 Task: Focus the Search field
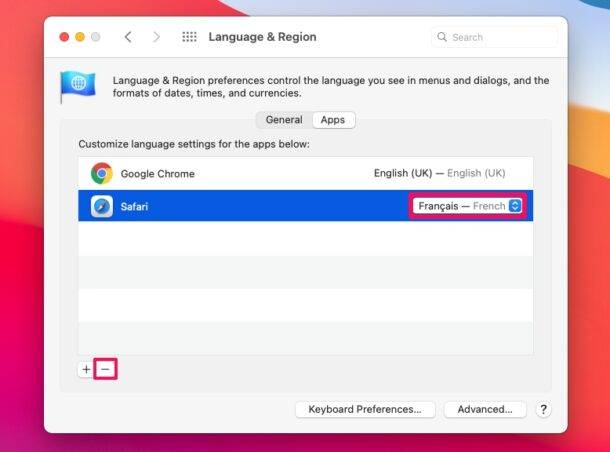tap(494, 37)
